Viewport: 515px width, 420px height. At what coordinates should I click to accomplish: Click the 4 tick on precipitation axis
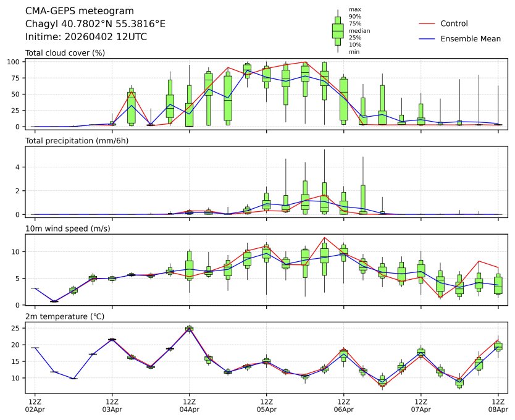point(19,167)
